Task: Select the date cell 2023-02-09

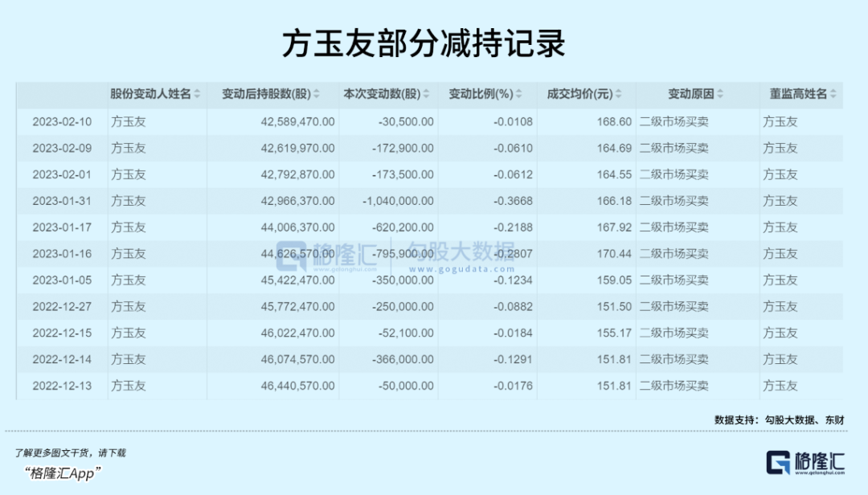Action: coord(62,149)
